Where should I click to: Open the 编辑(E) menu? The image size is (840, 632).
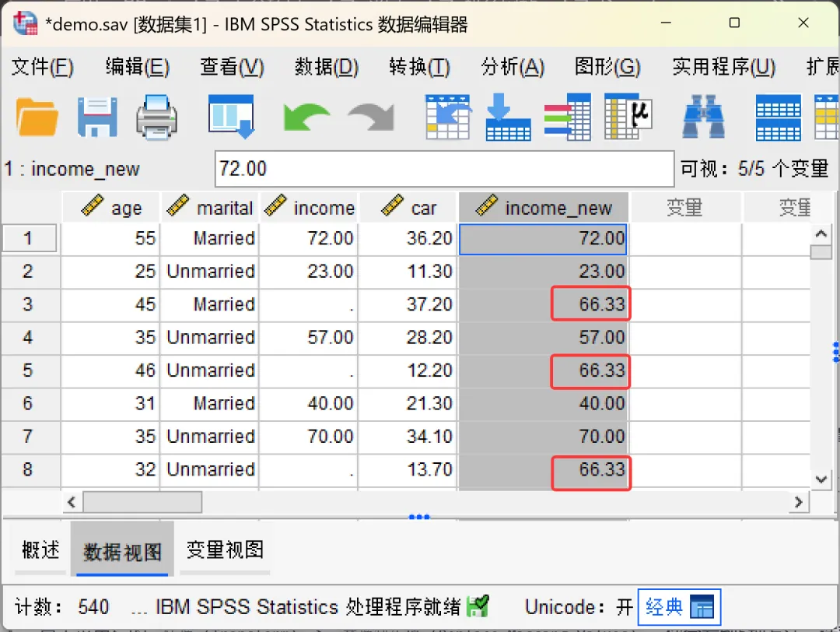137,67
